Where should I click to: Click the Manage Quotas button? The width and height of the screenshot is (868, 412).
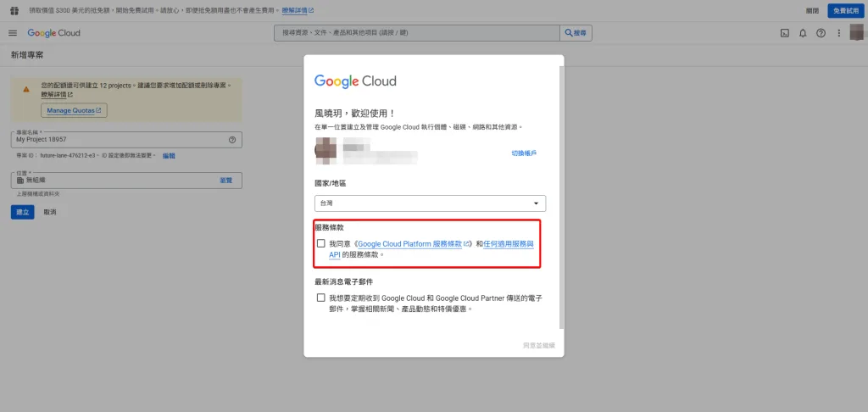[74, 110]
